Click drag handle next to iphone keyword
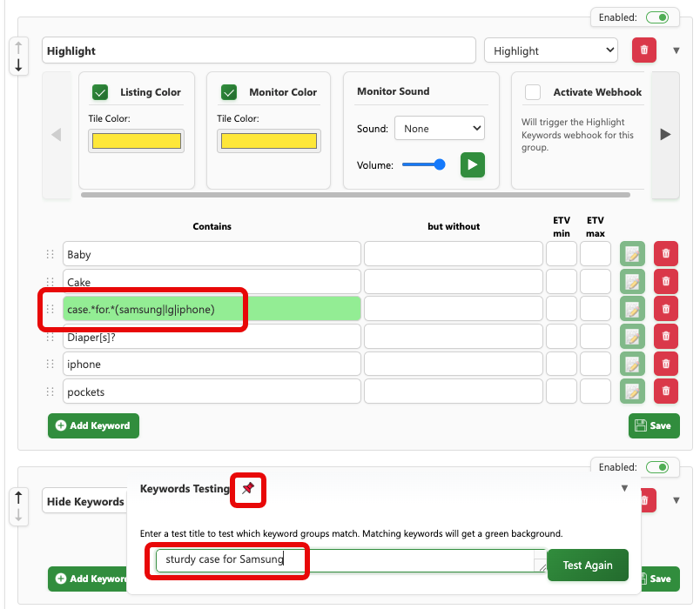The width and height of the screenshot is (700, 609). 50,365
